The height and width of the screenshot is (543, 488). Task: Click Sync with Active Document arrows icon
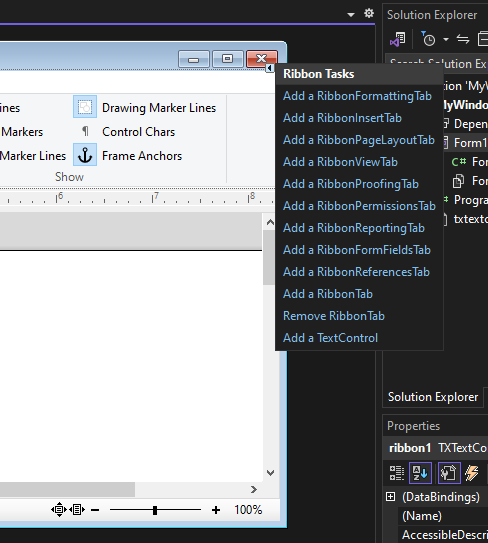click(463, 39)
